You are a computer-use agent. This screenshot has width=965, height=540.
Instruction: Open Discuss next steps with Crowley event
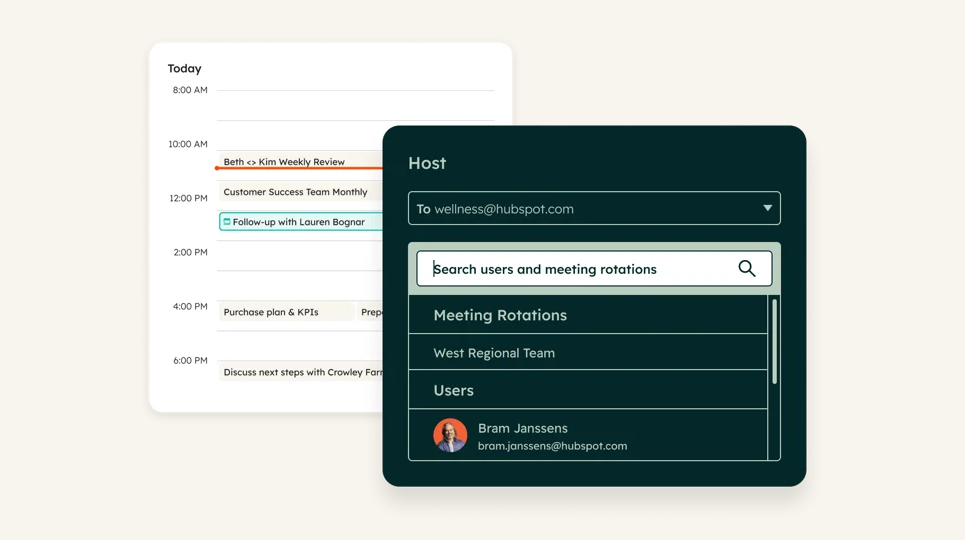[x=301, y=372]
